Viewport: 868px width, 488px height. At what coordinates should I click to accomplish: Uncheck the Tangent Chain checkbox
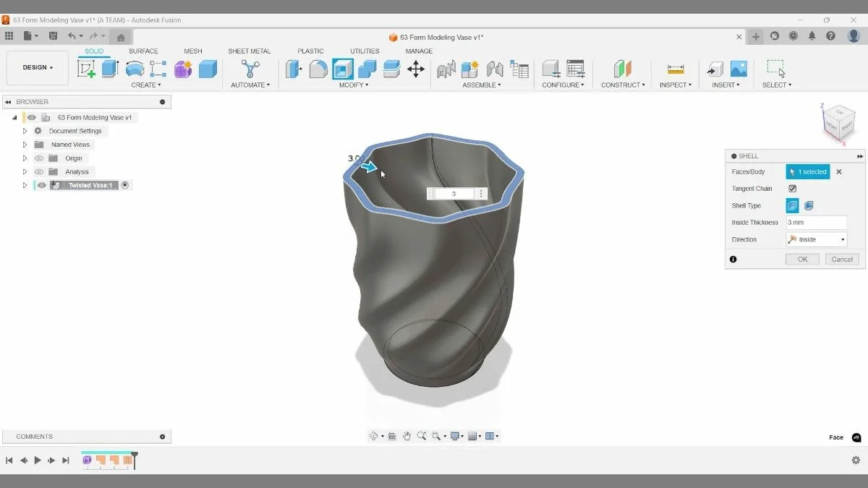(x=791, y=188)
